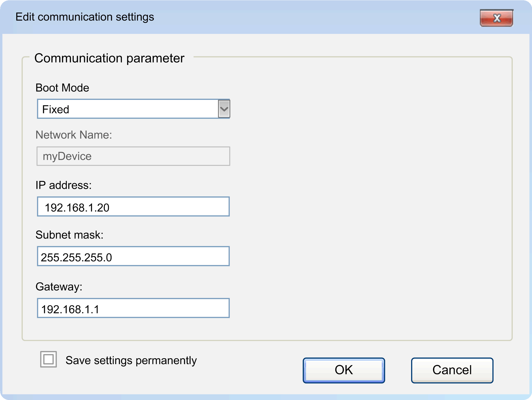This screenshot has height=400, width=532.
Task: Click the Gateway label
Action: tap(59, 287)
